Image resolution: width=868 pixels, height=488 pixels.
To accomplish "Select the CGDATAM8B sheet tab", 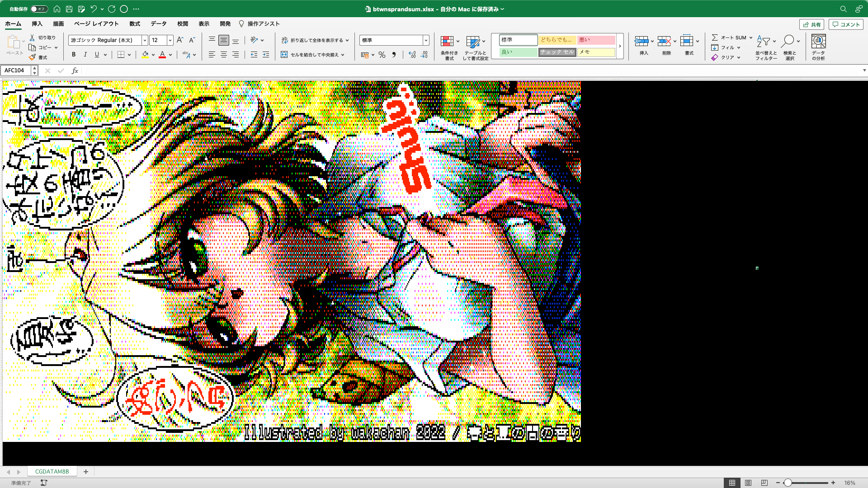I will point(52,472).
